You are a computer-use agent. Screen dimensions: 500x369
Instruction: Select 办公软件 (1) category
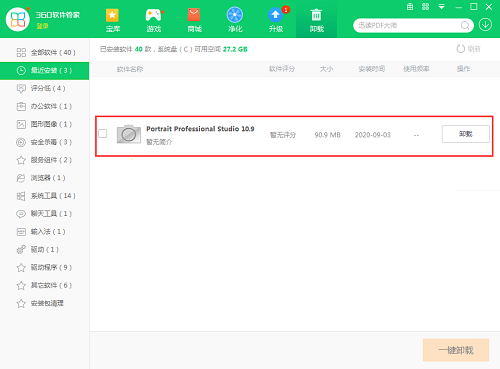[45, 106]
